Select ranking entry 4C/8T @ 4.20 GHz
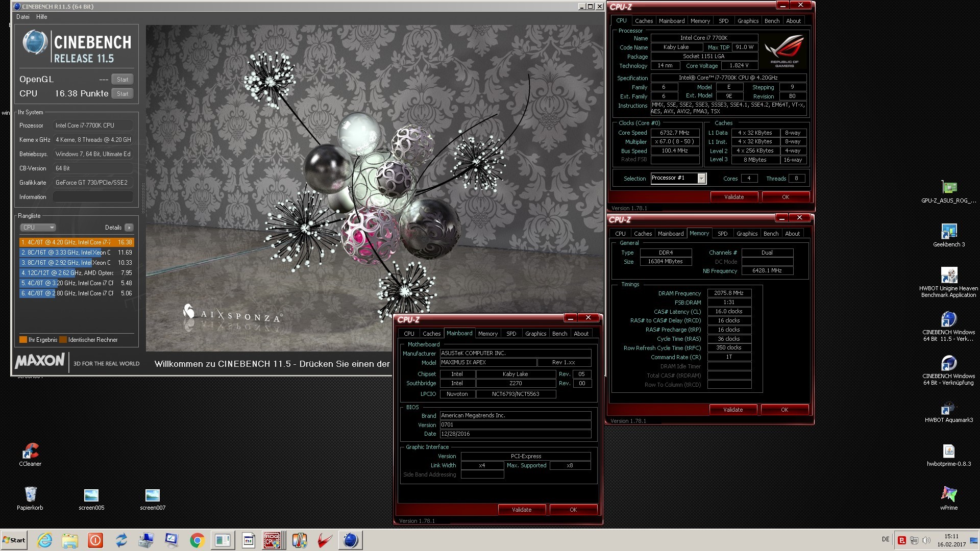Viewport: 980px width, 551px height. click(77, 242)
